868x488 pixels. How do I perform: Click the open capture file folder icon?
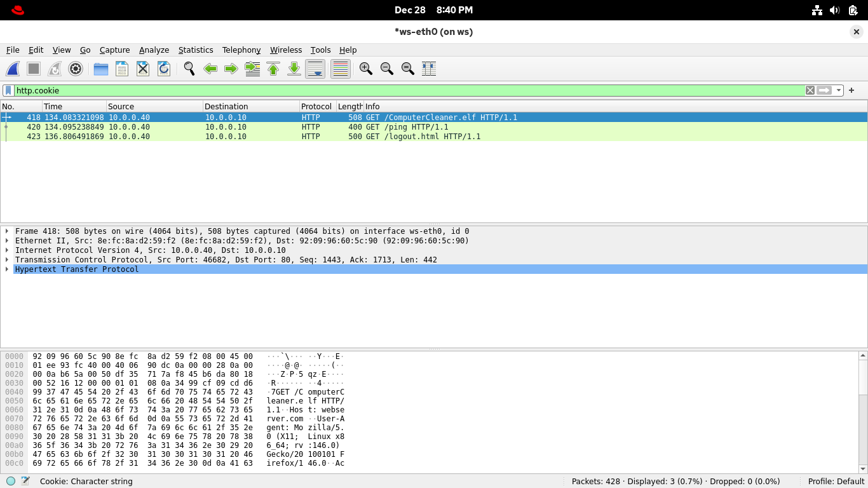(101, 69)
